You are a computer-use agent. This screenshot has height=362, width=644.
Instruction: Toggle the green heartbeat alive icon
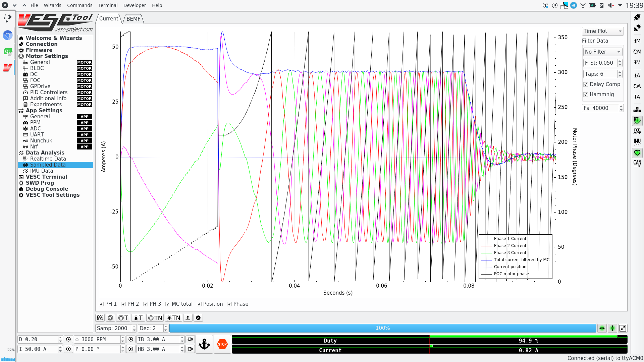pyautogui.click(x=637, y=153)
